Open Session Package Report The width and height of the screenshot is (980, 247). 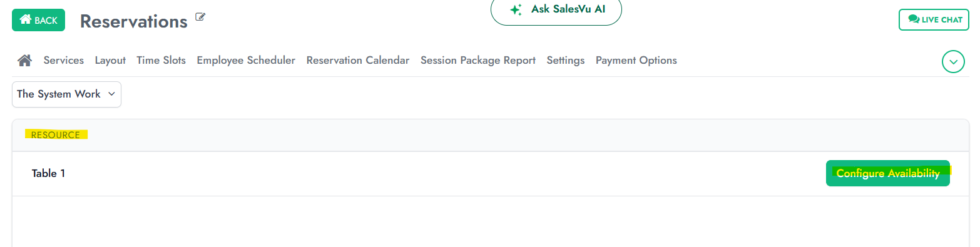coord(478,60)
